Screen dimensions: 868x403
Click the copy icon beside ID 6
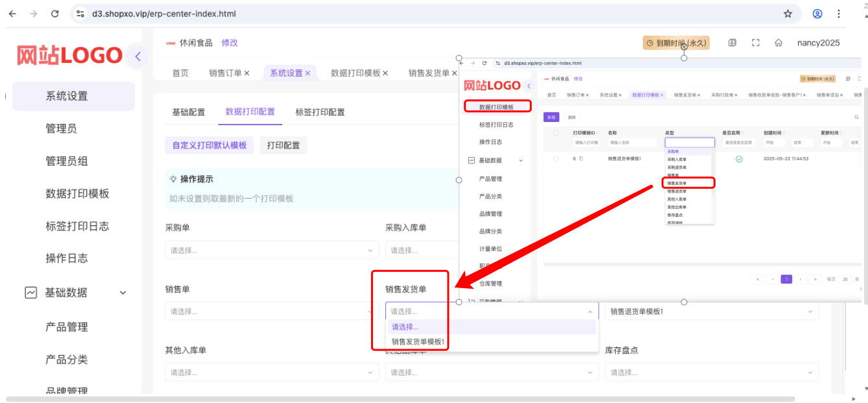click(x=581, y=158)
